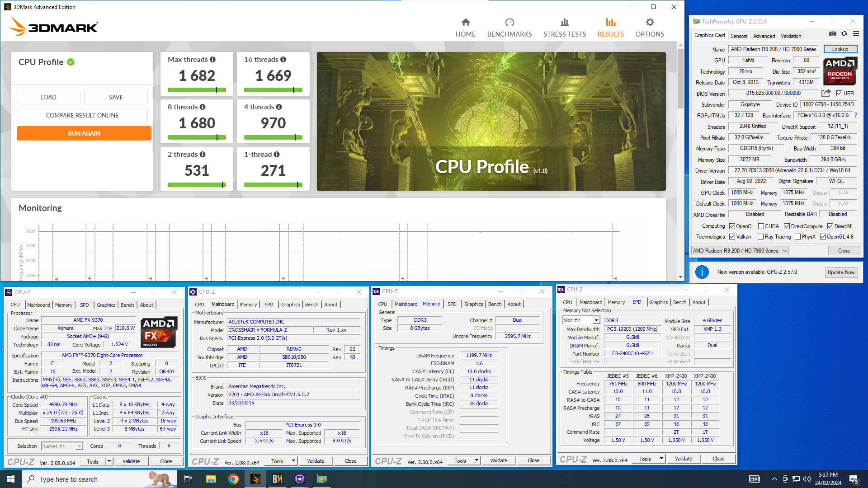This screenshot has height=488, width=868.
Task: Toggle the Ray Tracing checkbox
Action: click(760, 237)
